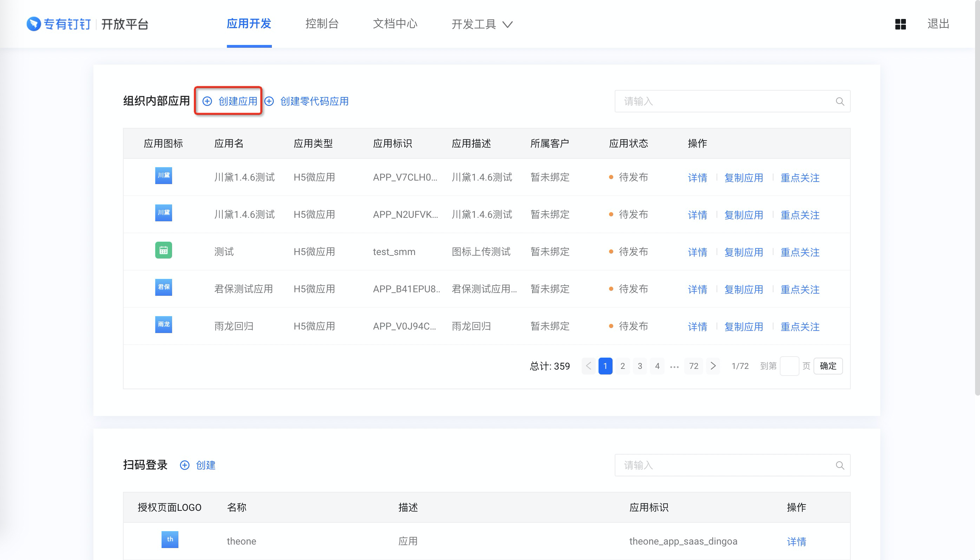The image size is (980, 560).
Task: Click the grid apps icon near logout
Action: (x=900, y=24)
